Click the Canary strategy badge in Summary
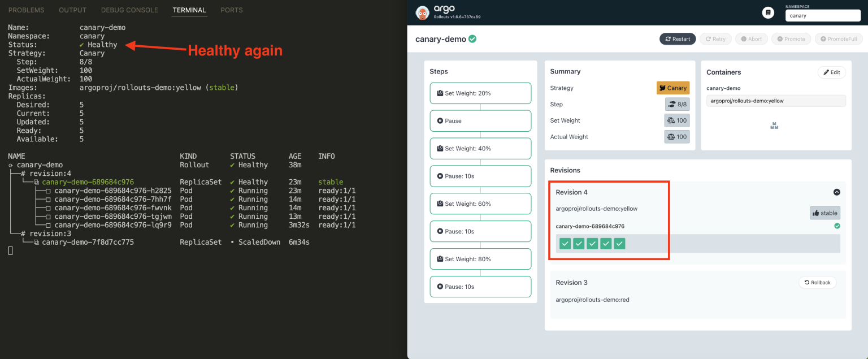The width and height of the screenshot is (868, 359). [x=673, y=88]
